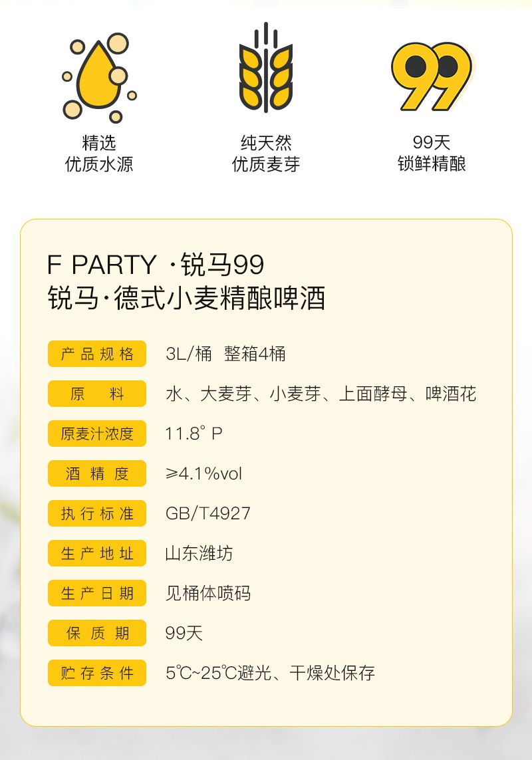Click the 纯天然优质麦芽 caption
The height and width of the screenshot is (760, 532).
(x=265, y=154)
